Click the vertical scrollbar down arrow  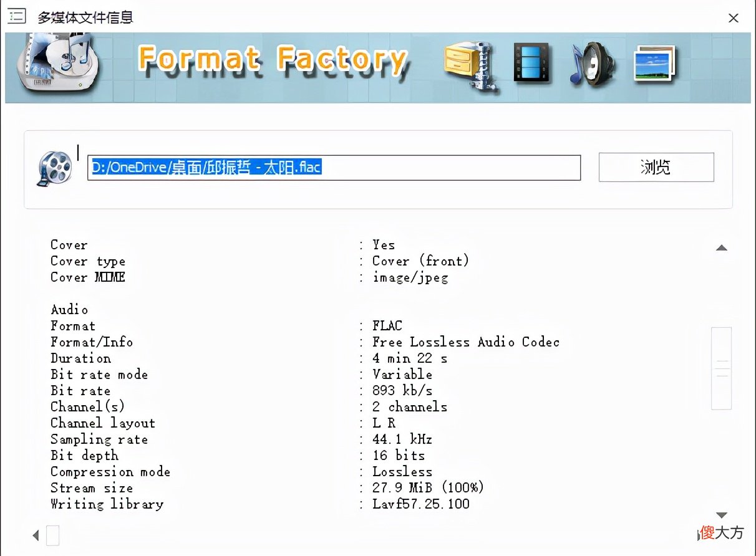click(x=722, y=515)
